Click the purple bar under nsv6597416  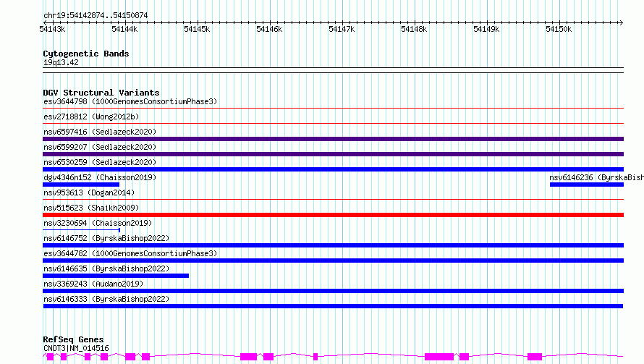point(333,139)
